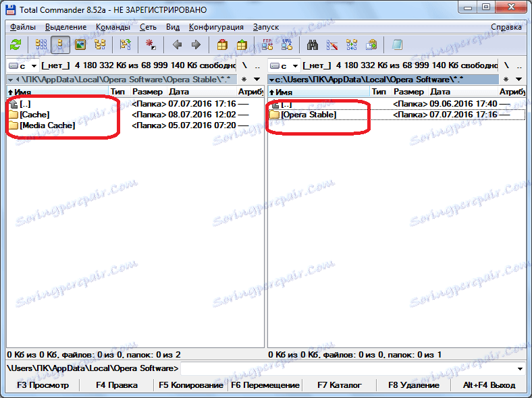Select the [Opera Stable] folder

[x=396, y=115]
